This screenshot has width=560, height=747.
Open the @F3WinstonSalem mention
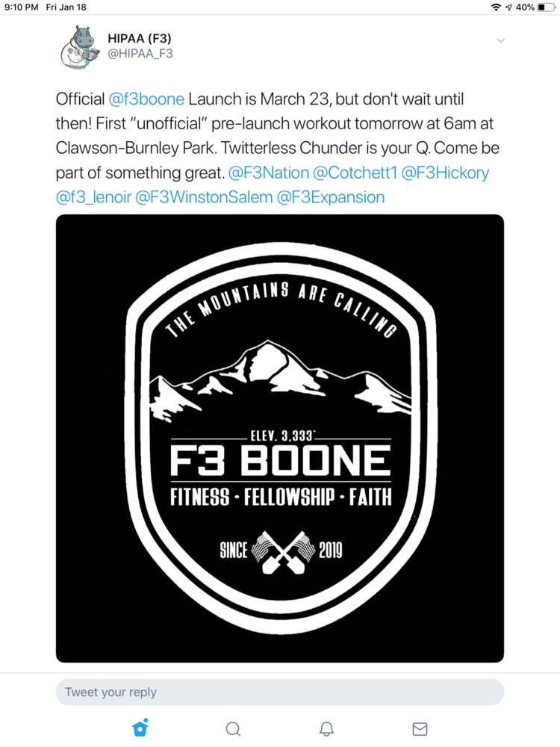[x=203, y=197]
